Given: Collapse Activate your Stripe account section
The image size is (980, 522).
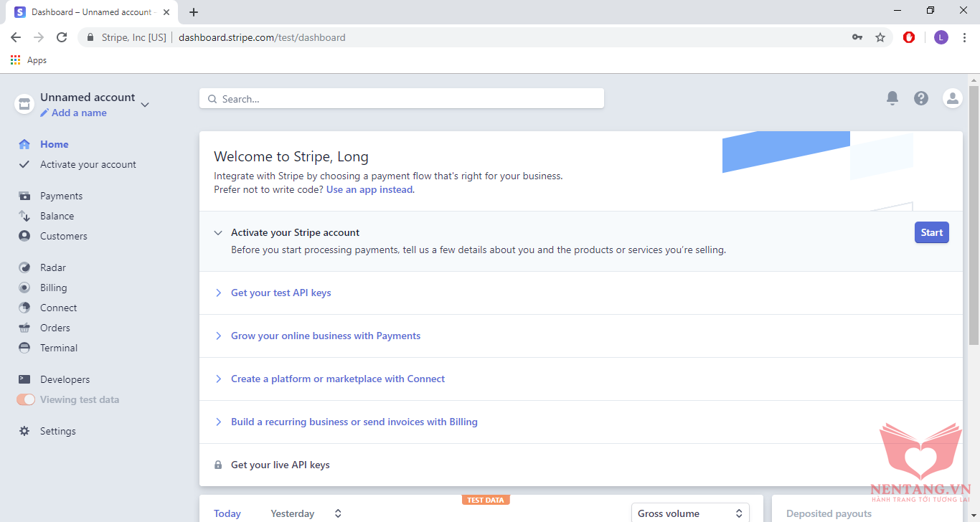Looking at the screenshot, I should (218, 232).
